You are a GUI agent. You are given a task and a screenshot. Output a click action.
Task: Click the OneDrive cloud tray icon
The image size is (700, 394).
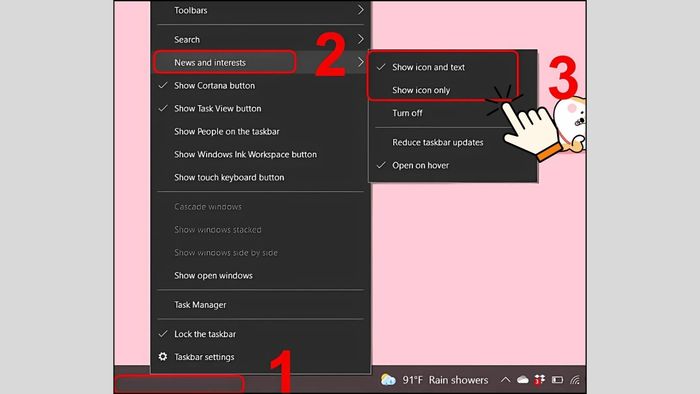point(523,380)
